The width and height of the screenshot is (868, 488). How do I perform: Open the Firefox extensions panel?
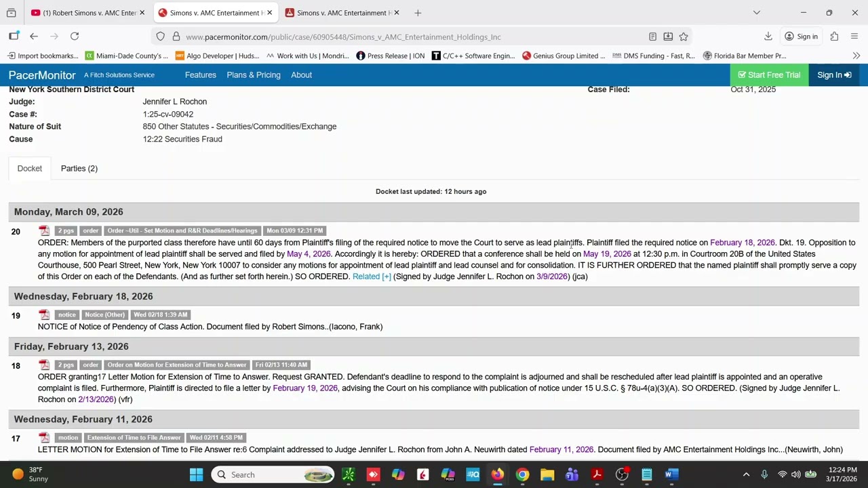tap(834, 37)
